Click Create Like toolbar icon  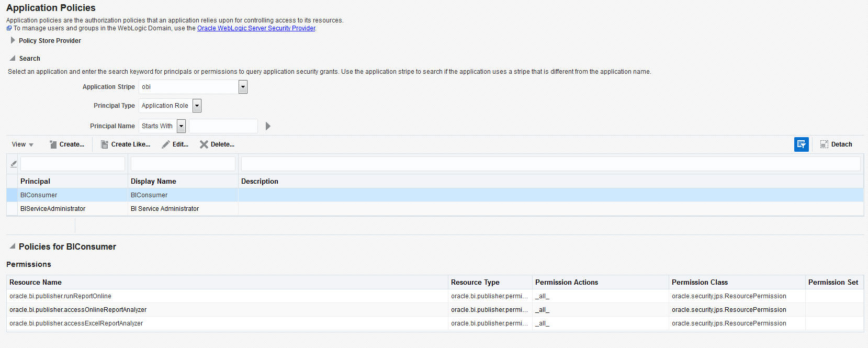coord(105,144)
